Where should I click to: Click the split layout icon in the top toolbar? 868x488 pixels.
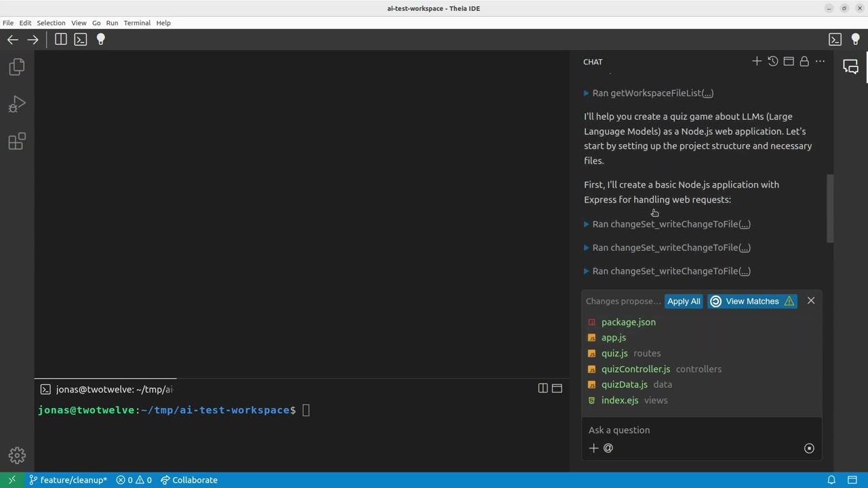point(60,39)
